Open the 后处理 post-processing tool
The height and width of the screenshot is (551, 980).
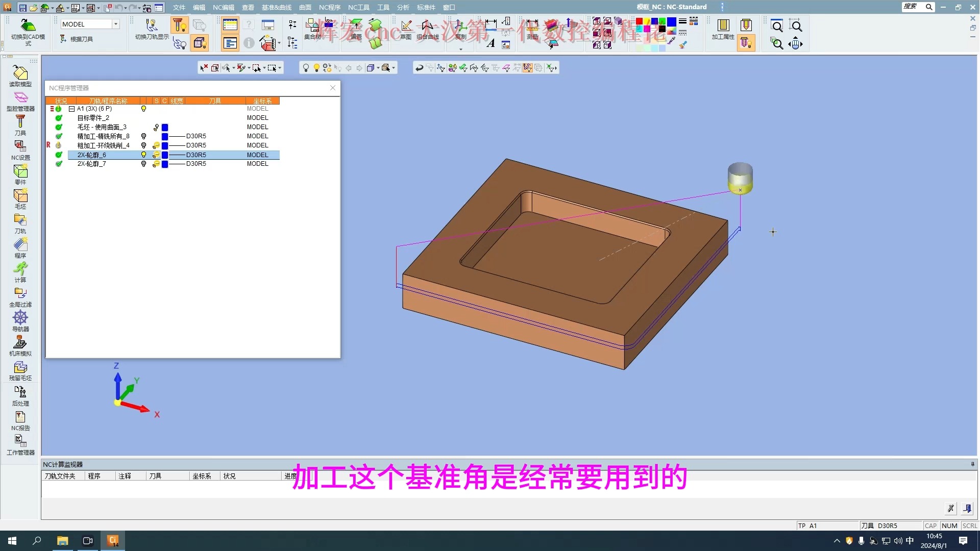click(20, 396)
